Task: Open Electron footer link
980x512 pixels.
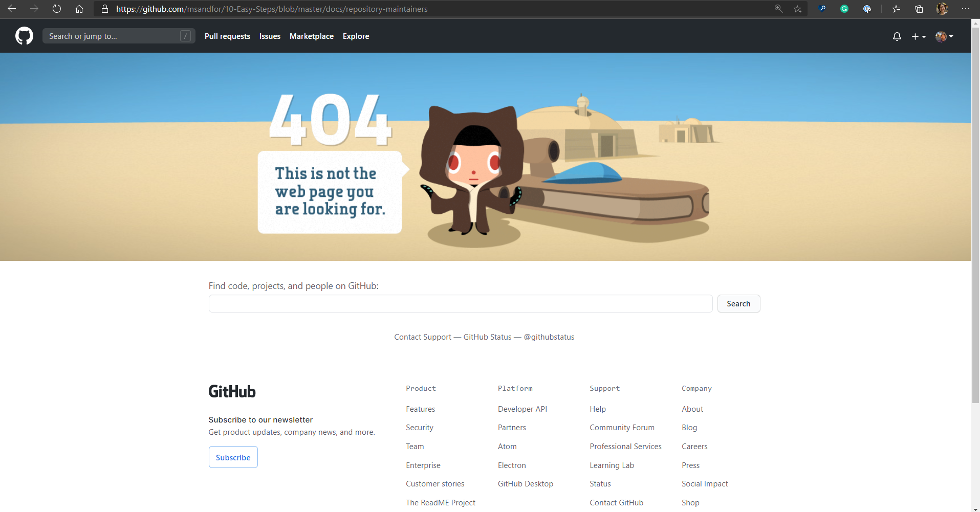Action: tap(512, 465)
